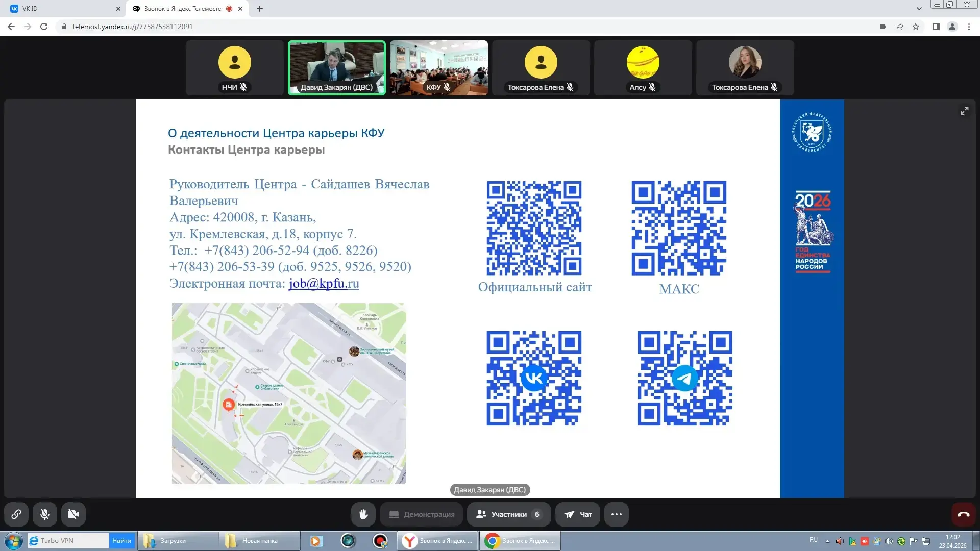Click the МАКС QR code
The image size is (980, 551).
click(679, 228)
